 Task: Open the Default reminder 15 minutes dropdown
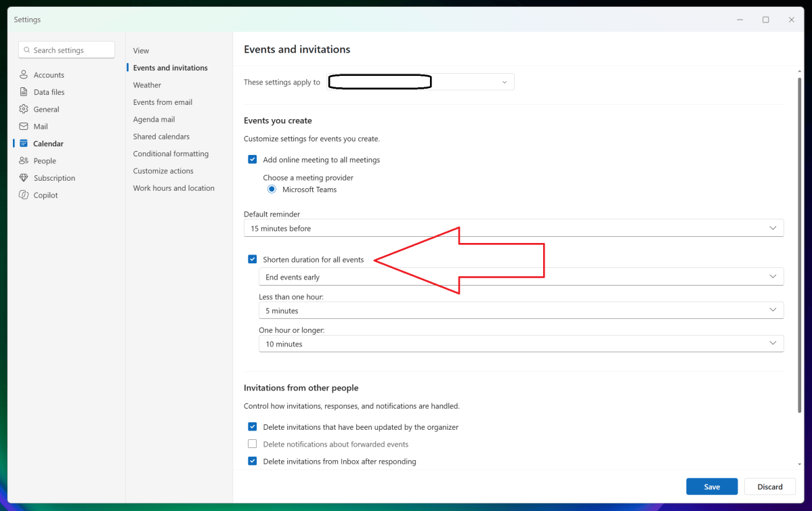point(514,228)
